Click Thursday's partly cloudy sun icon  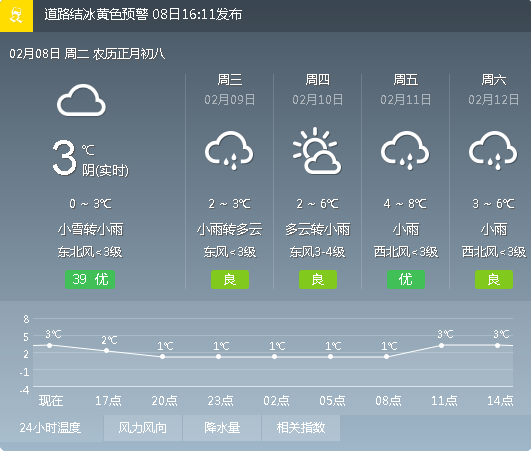click(x=317, y=151)
